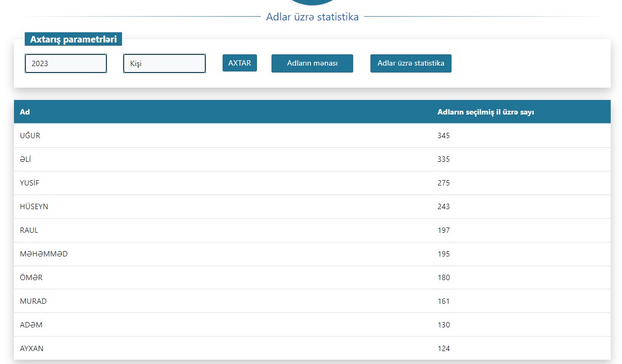Viewport: 622px width, 364px height.
Task: Click the Ad column header
Action: coord(25,112)
